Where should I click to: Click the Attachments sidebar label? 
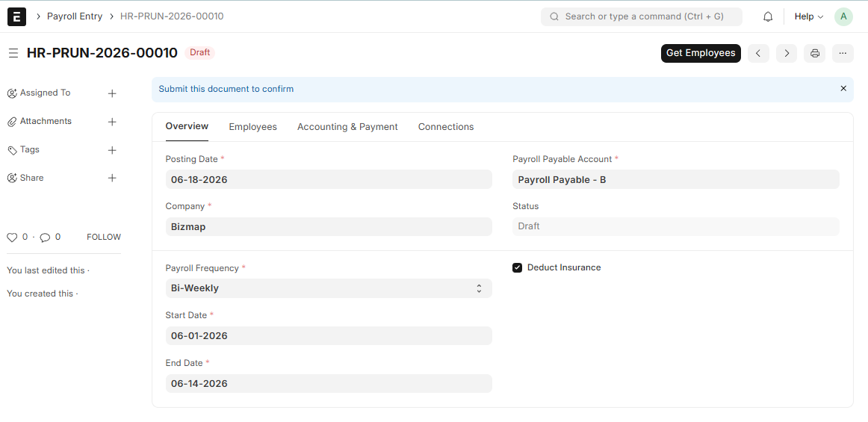(x=46, y=121)
